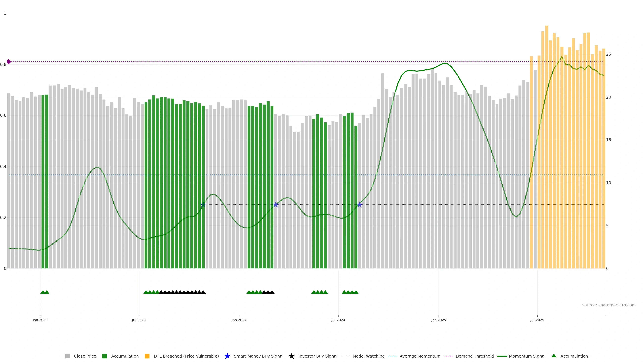
Task: Click the purple Demand Threshold diamond marker
Action: click(x=9, y=62)
